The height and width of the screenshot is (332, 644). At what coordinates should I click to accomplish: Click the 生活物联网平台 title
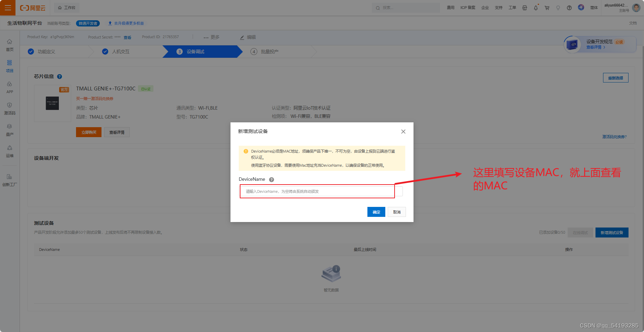(x=24, y=23)
